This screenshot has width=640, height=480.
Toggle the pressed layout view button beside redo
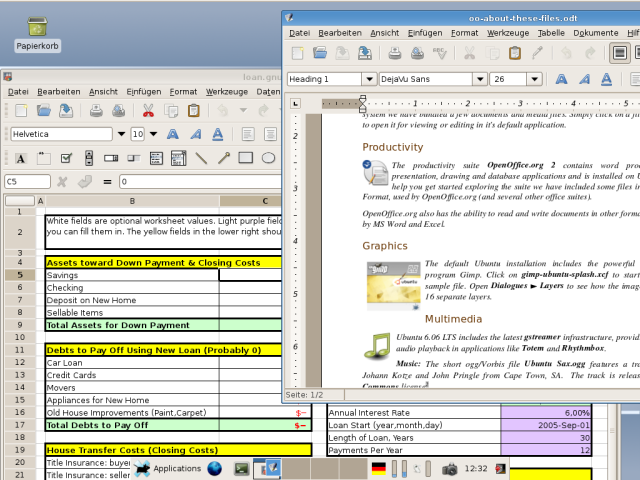pyautogui.click(x=620, y=53)
